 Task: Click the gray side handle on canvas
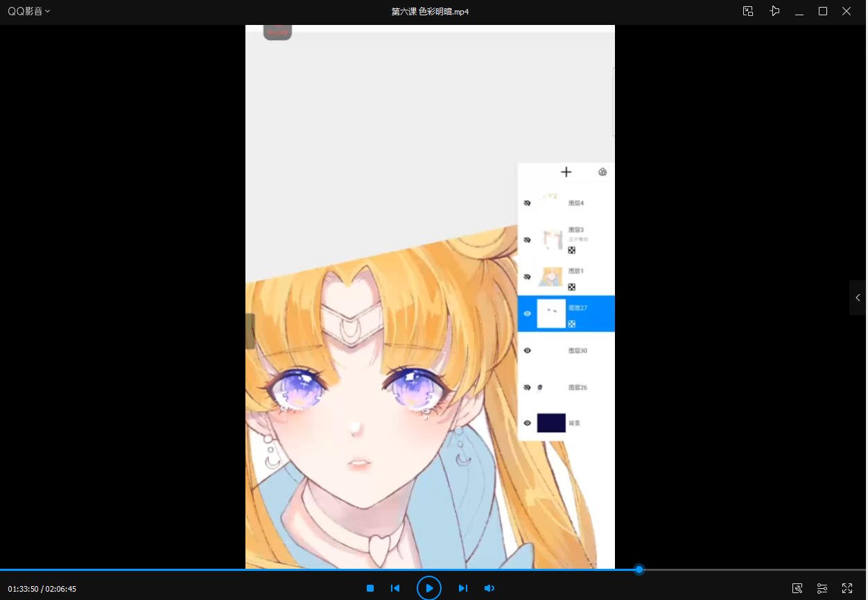click(x=250, y=331)
